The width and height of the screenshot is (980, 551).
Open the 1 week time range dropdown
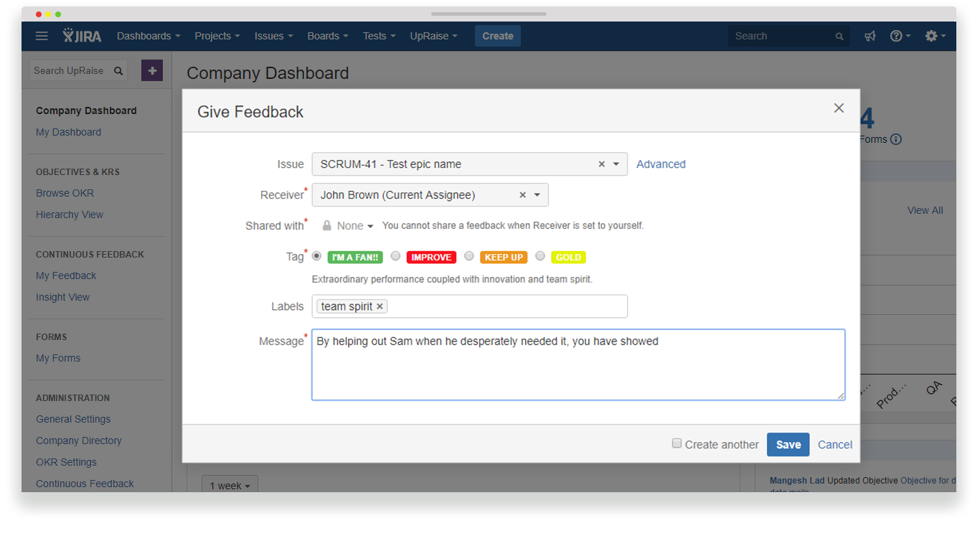[x=229, y=485]
